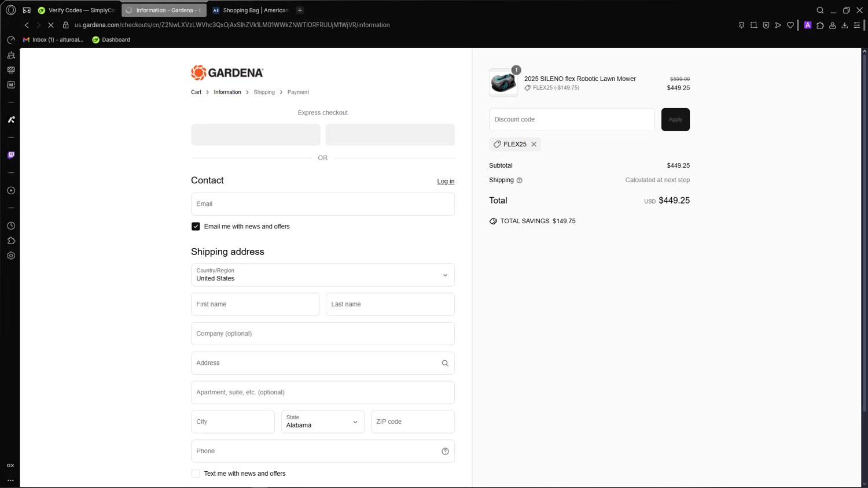Click the Payment breadcrumb step
The width and height of the screenshot is (868, 488).
coord(298,92)
